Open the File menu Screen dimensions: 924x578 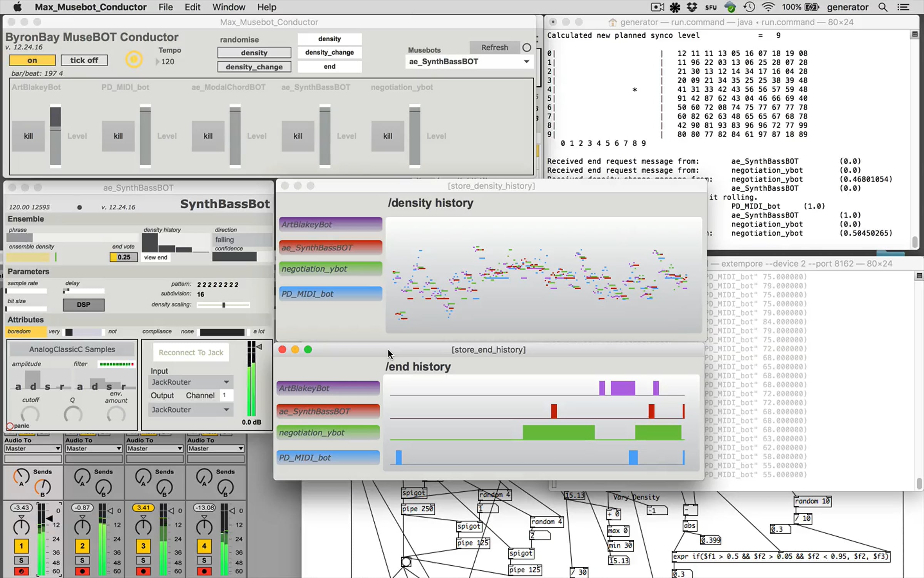[x=166, y=7]
